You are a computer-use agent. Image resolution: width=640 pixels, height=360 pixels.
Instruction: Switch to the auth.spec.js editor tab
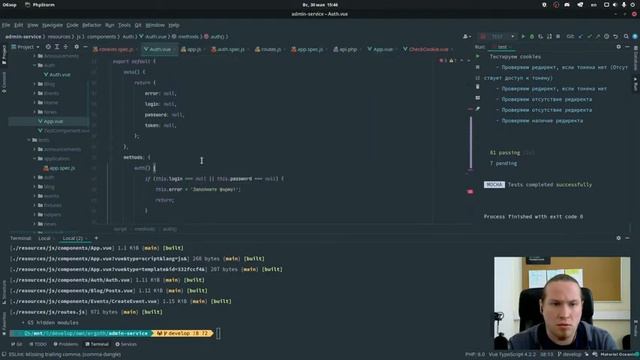[228, 49]
